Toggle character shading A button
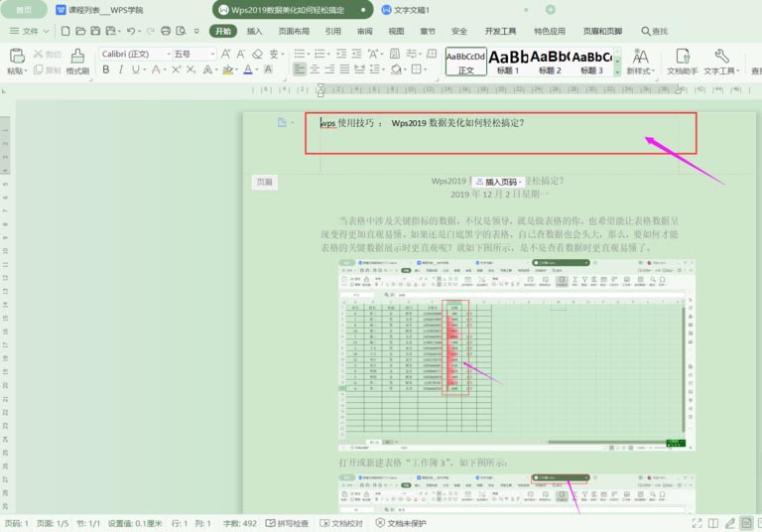This screenshot has height=532, width=762. pos(268,70)
